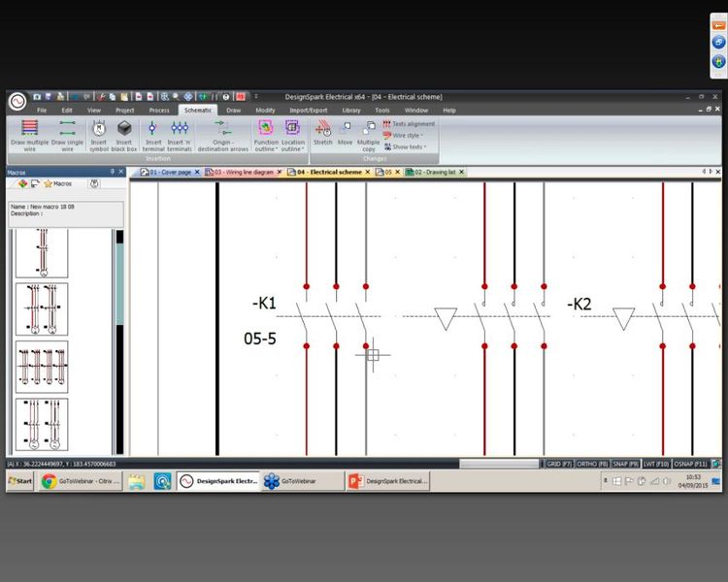Click the status bar horizontal slider bar

click(499, 464)
